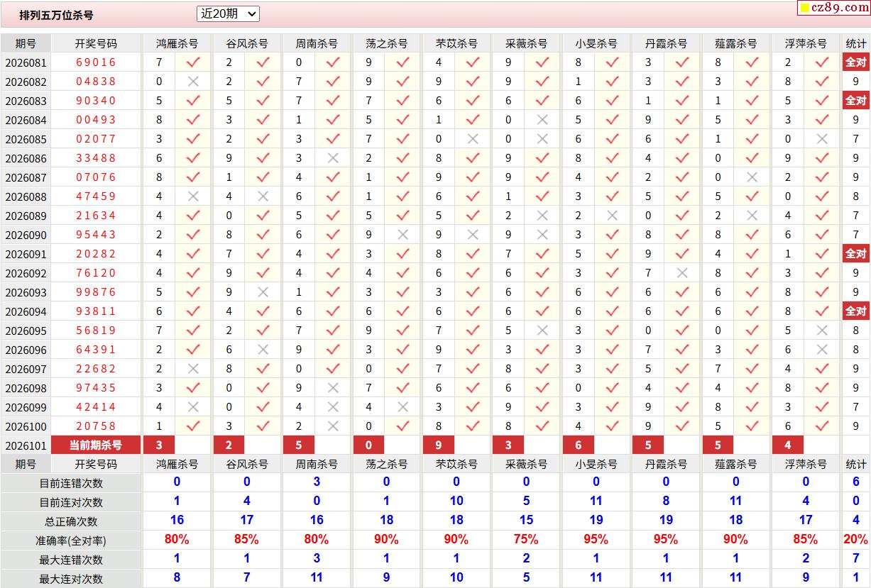
Task: Click 浮萍杀号 cross mark in row 2026096
Action: 822,350
